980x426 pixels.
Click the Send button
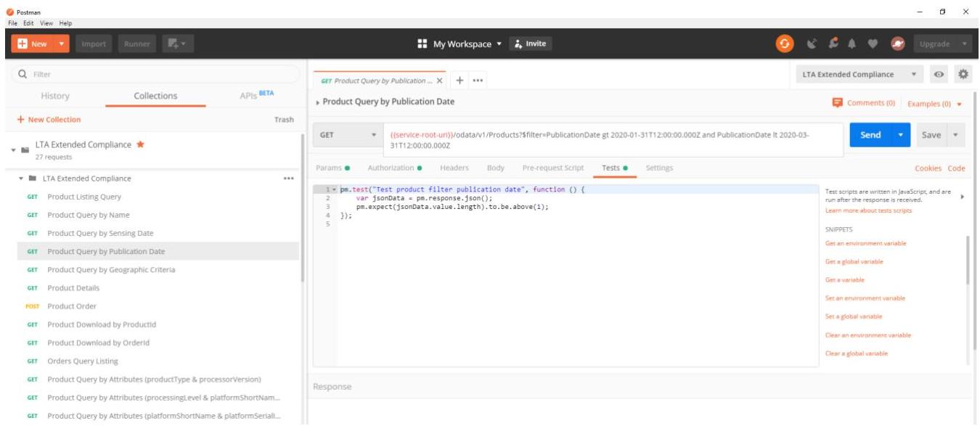click(871, 135)
